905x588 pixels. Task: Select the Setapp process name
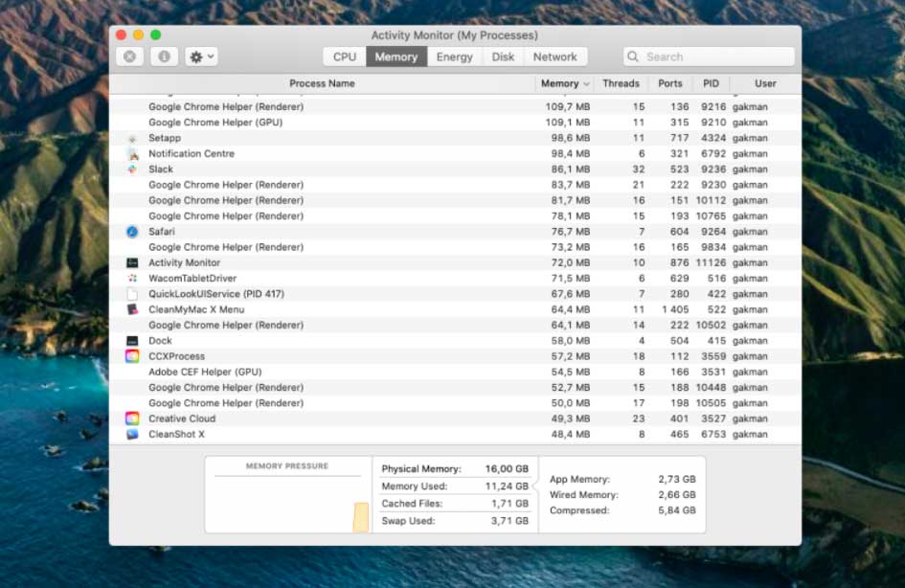(165, 138)
